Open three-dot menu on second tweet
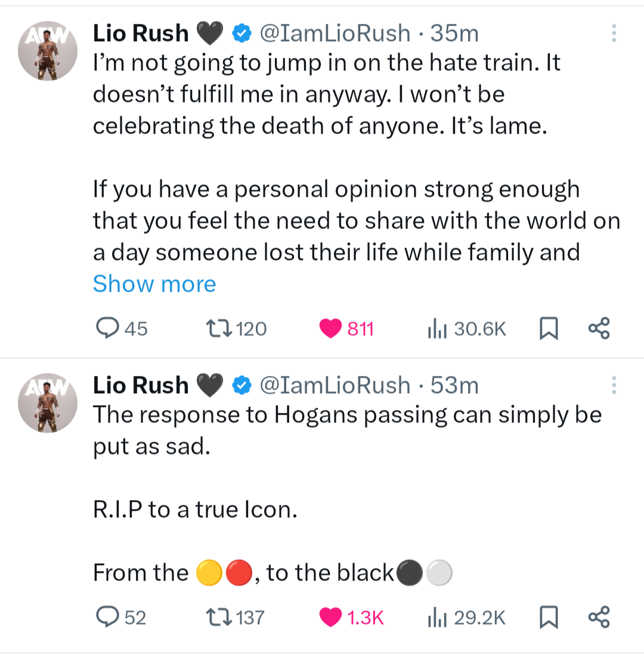Screen dimensions: 644x654 (613, 385)
